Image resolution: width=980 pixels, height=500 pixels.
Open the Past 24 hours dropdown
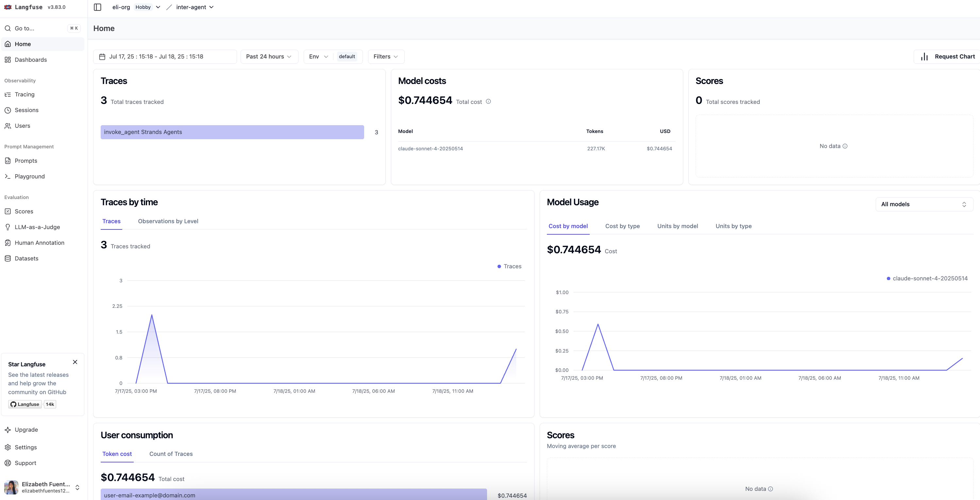(269, 57)
